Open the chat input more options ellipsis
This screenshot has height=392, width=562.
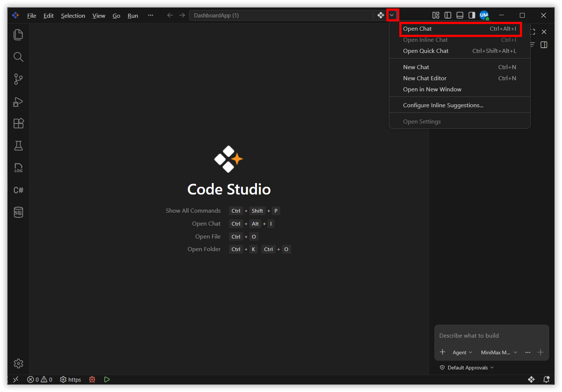pos(528,352)
